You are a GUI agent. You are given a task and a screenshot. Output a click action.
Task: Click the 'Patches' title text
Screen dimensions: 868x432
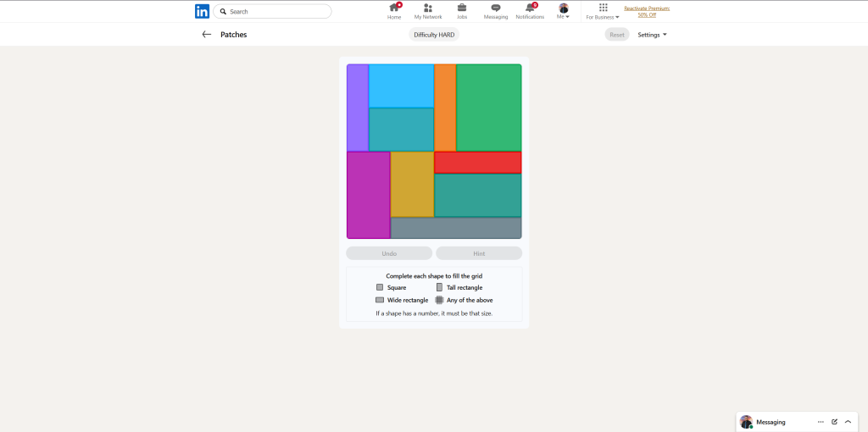234,34
